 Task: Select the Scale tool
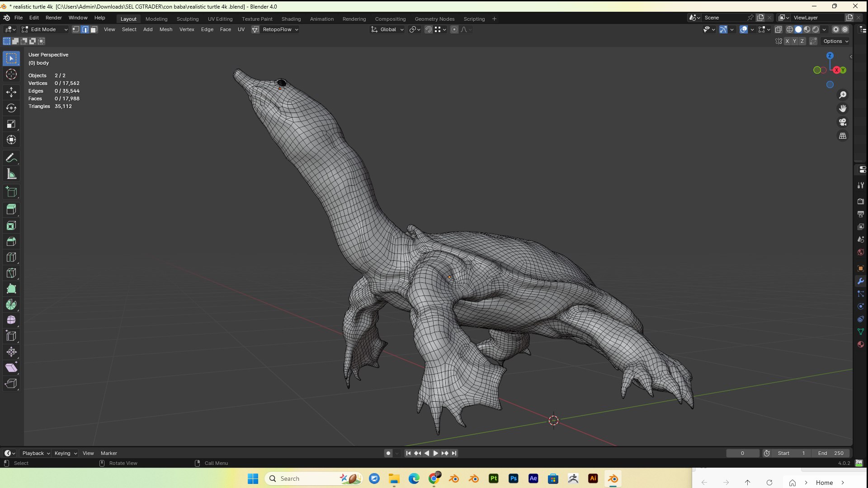coord(11,124)
